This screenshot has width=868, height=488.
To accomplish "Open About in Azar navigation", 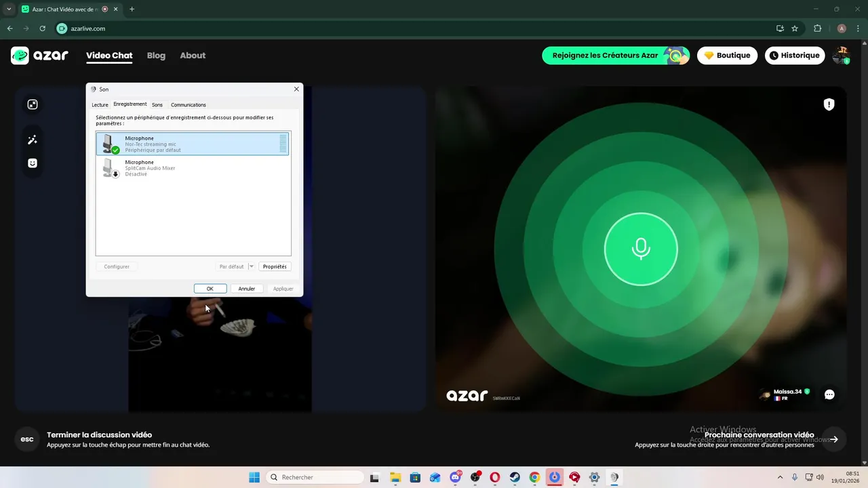I will click(x=193, y=56).
